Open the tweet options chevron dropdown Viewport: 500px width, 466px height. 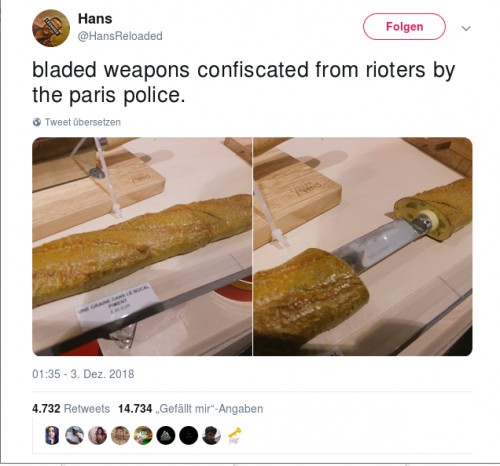(x=466, y=28)
